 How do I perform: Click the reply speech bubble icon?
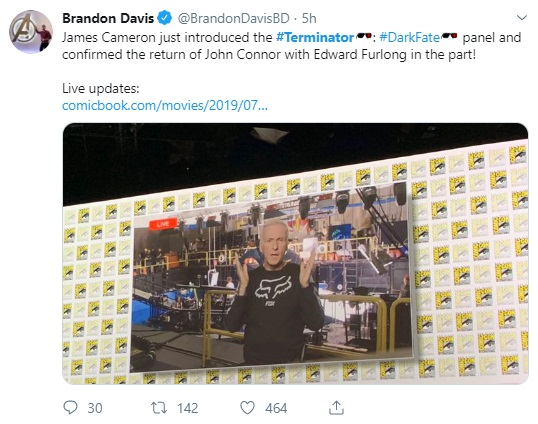coord(71,408)
